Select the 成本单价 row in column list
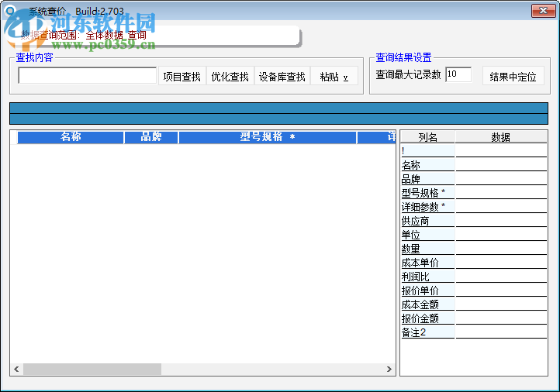This screenshot has height=392, width=560. [428, 262]
